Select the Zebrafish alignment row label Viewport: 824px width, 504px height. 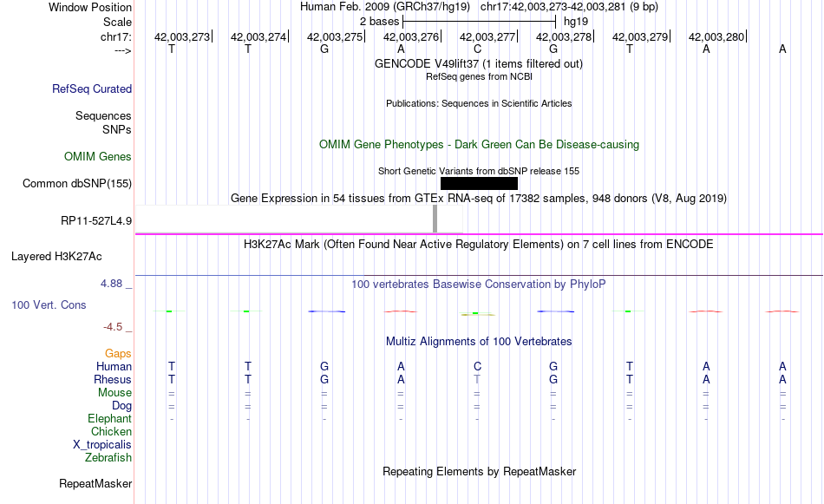[x=108, y=458]
